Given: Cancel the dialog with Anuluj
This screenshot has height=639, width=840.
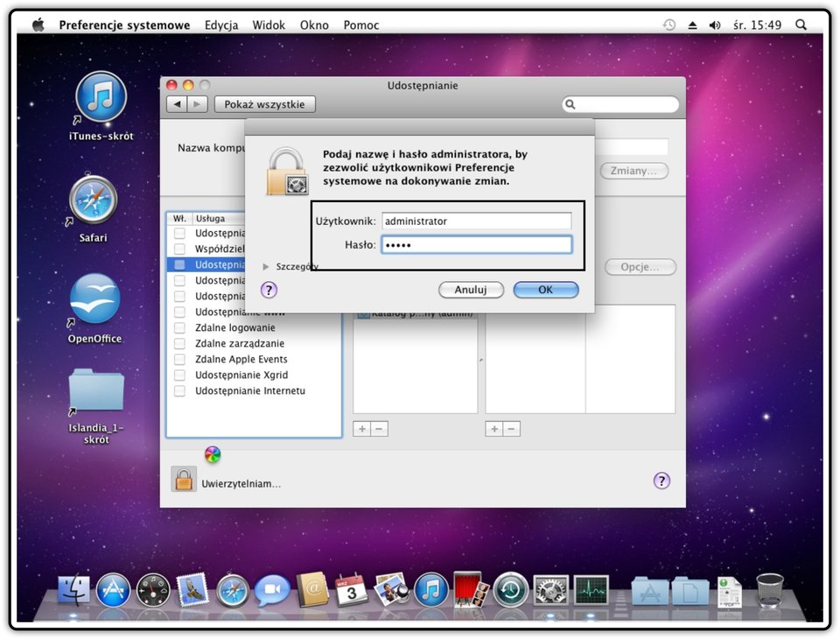Looking at the screenshot, I should pyautogui.click(x=471, y=290).
